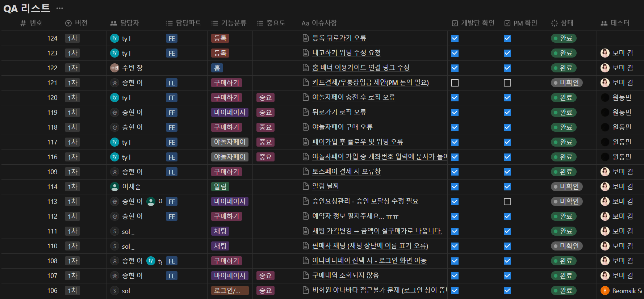This screenshot has width=644, height=299.
Task: Click the page icon for 등록 뒤로가기 오류
Action: (306, 38)
